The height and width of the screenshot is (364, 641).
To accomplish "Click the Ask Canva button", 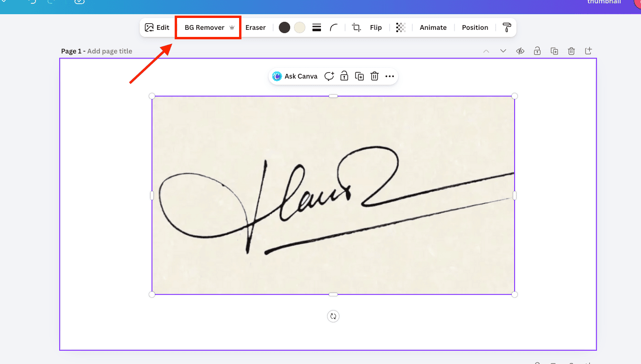I will 295,76.
